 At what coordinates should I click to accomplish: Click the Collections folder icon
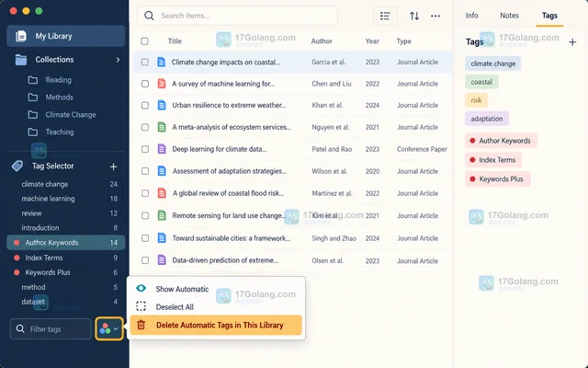[x=21, y=60]
